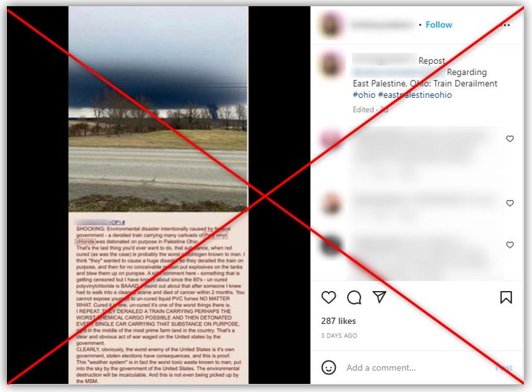Open the header profile avatar
The image size is (532, 392).
click(x=330, y=25)
